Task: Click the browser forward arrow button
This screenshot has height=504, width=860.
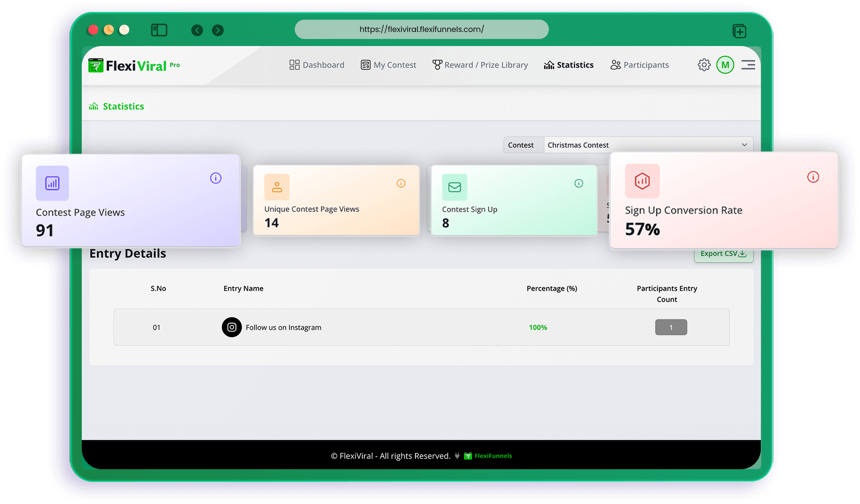Action: 218,31
